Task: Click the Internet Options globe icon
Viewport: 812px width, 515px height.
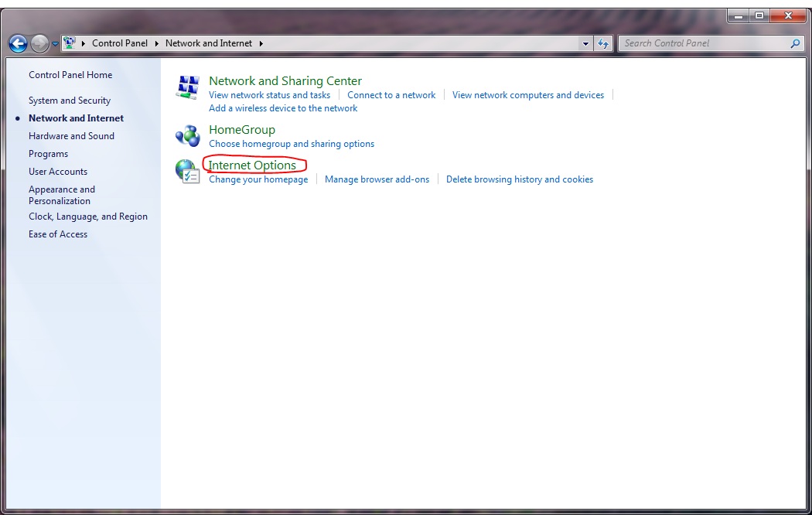Action: (x=187, y=172)
